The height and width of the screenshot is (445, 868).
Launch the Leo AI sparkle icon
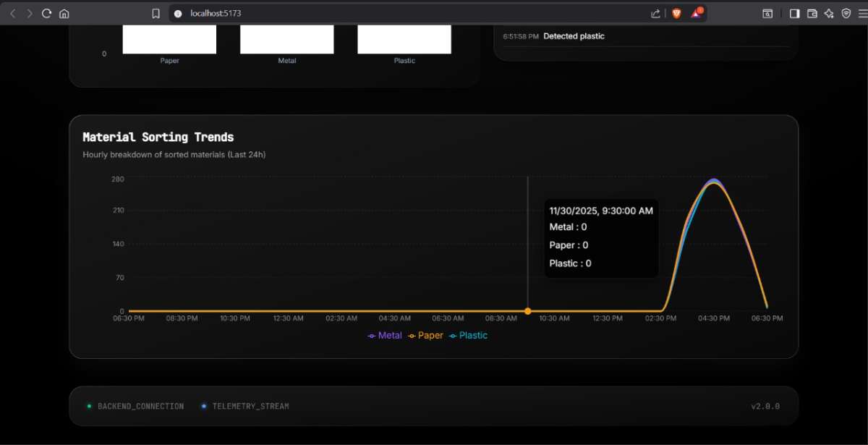point(829,13)
